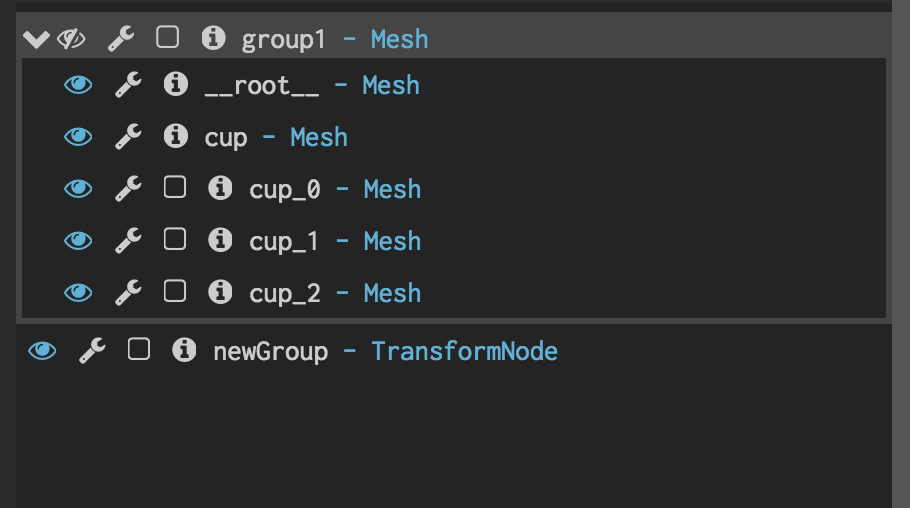Viewport: 910px width, 508px height.
Task: Select the newGroup TransformNode entry
Action: point(385,351)
